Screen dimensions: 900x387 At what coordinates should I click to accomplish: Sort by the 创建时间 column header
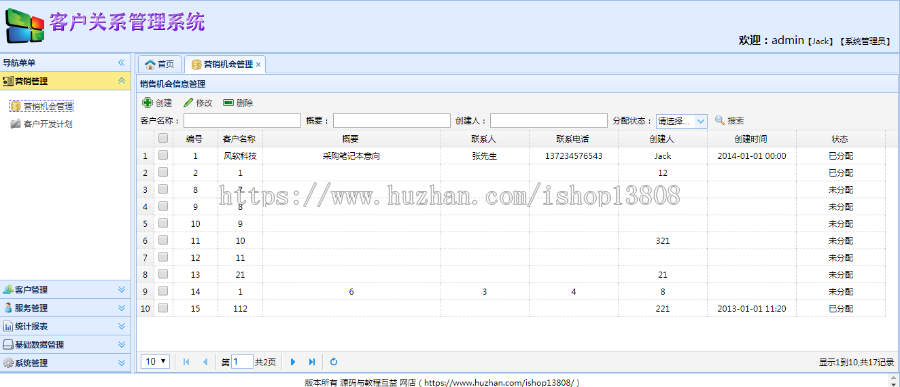pyautogui.click(x=751, y=138)
